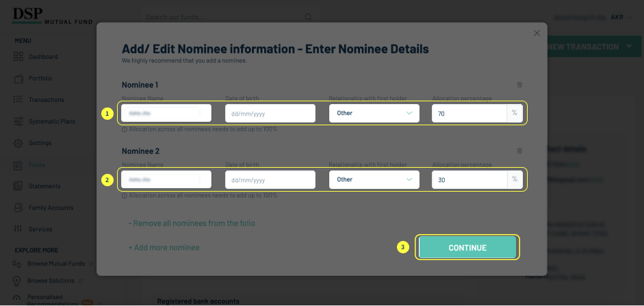Viewport: 644px width, 306px height.
Task: Click Add more nominee link
Action: [x=164, y=247]
